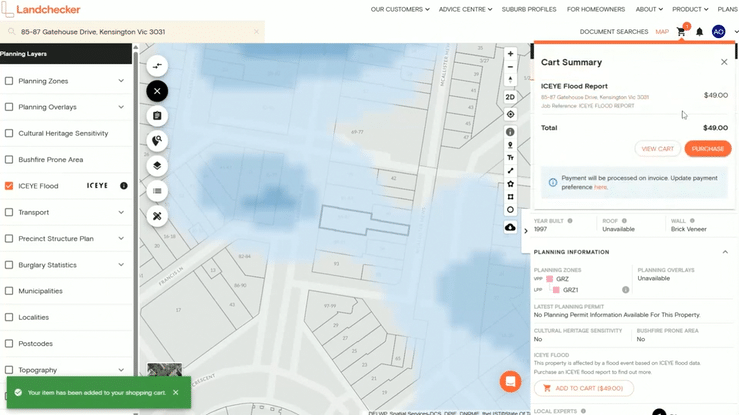This screenshot has height=415, width=739.
Task: Collapse the Planning Information section
Action: click(x=725, y=252)
